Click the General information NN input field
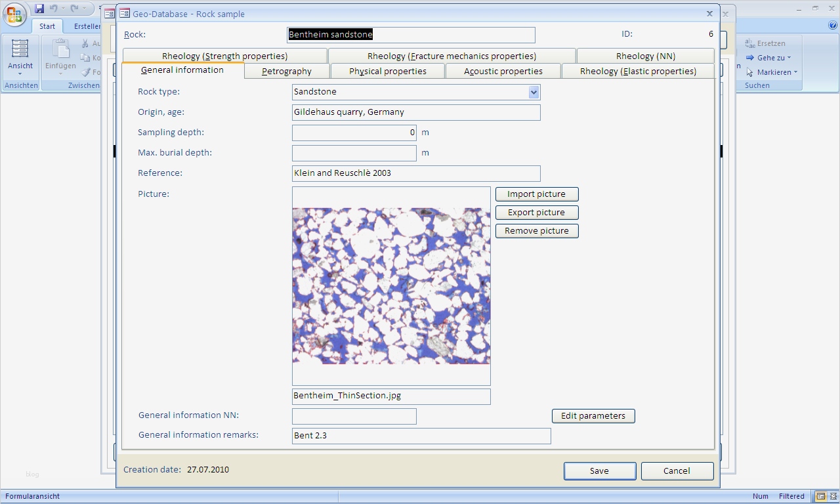840x504 pixels. tap(354, 416)
